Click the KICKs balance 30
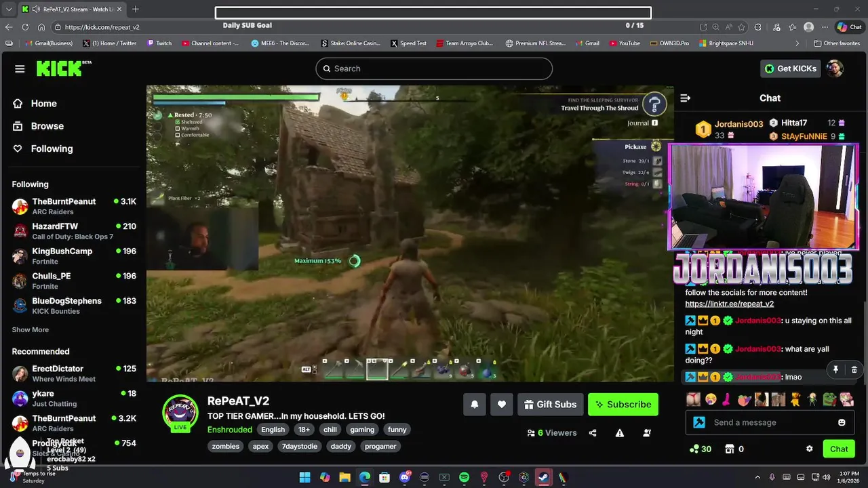Viewport: 868px width, 488px height. (700, 449)
